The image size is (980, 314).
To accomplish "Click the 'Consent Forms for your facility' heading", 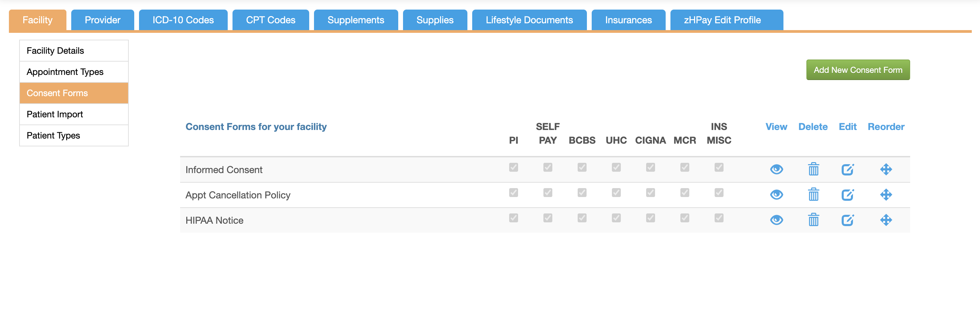I will point(256,127).
